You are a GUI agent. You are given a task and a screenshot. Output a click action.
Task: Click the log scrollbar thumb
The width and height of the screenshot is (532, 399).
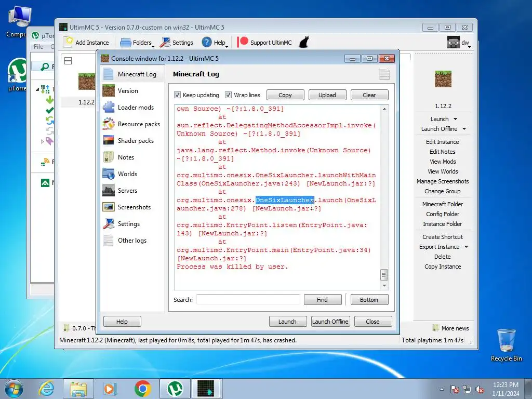[x=384, y=275]
